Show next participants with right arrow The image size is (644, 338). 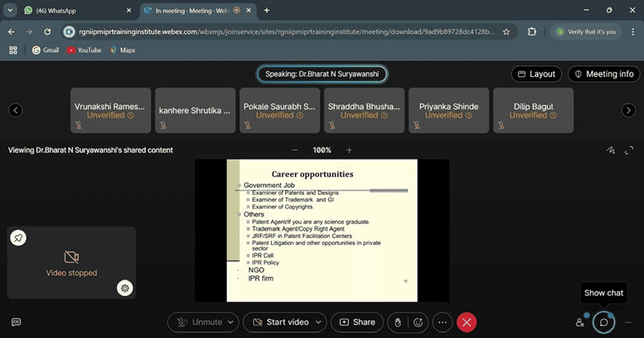tap(628, 110)
